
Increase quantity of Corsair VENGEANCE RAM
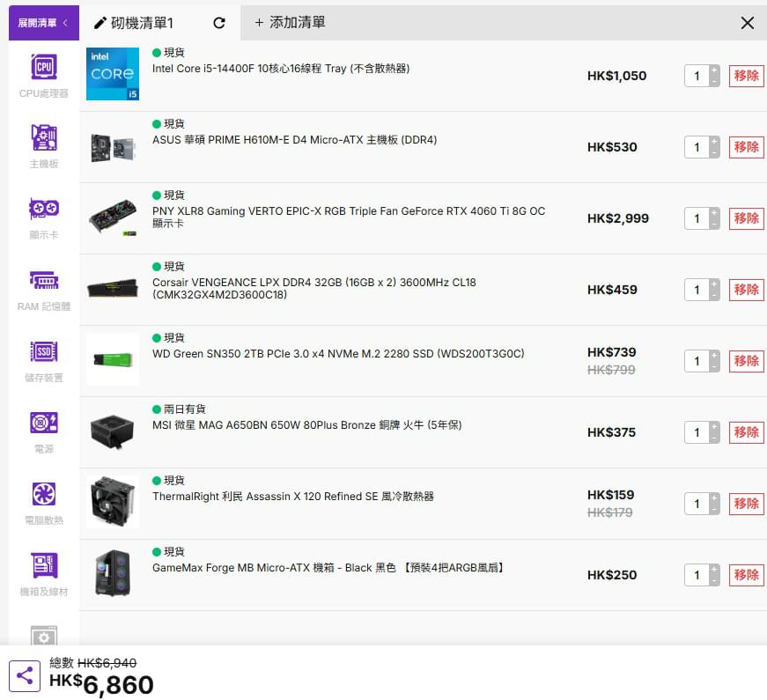point(714,284)
